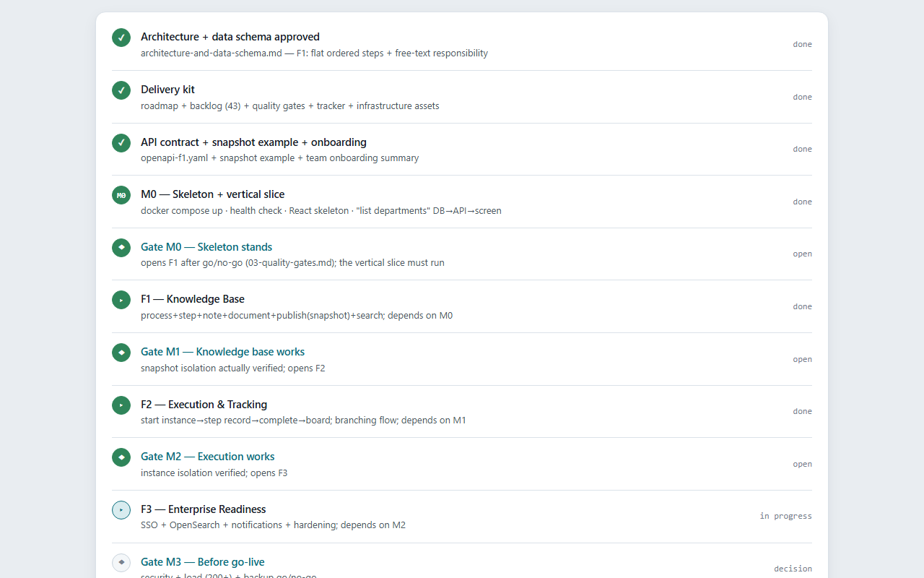The image size is (924, 578).
Task: Click the checkmark icon beside API contract row
Action: 121,143
